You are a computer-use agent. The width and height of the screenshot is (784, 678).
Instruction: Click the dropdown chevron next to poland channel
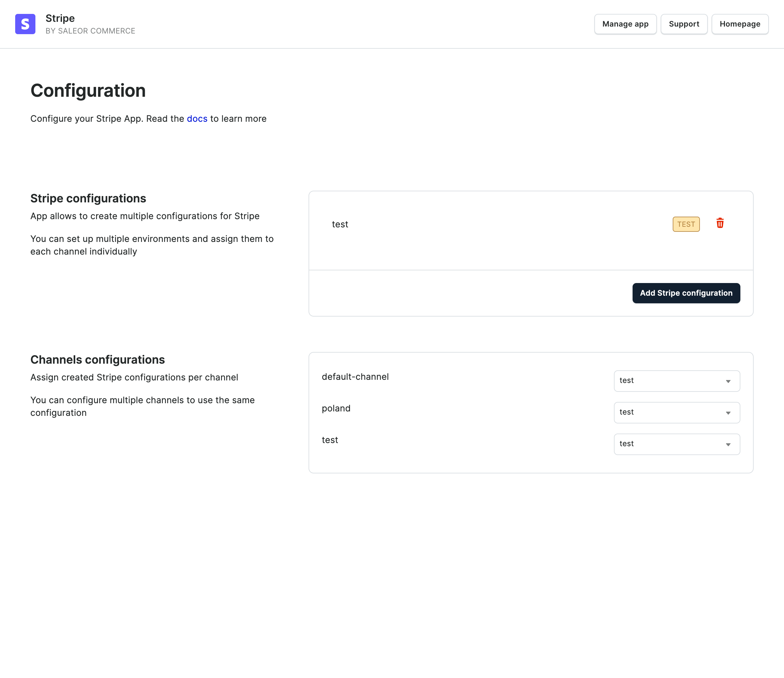(728, 413)
